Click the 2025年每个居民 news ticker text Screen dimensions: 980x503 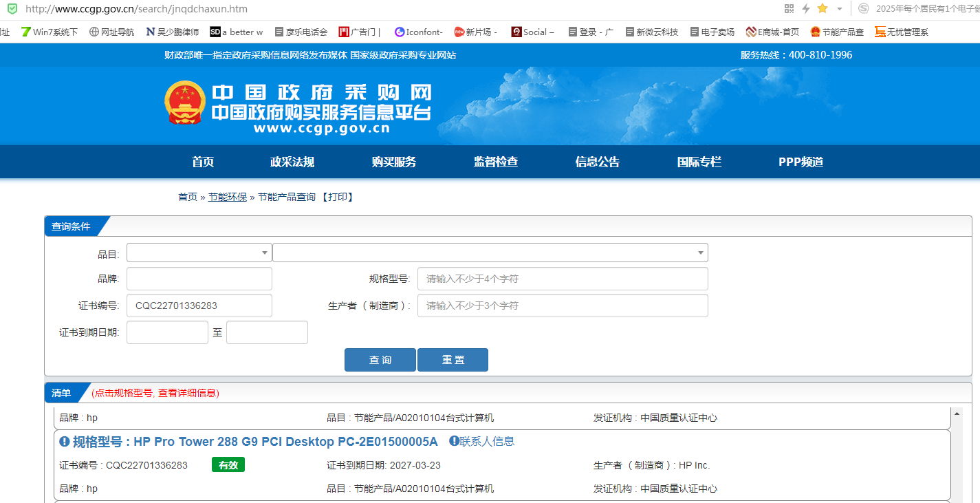tap(928, 9)
